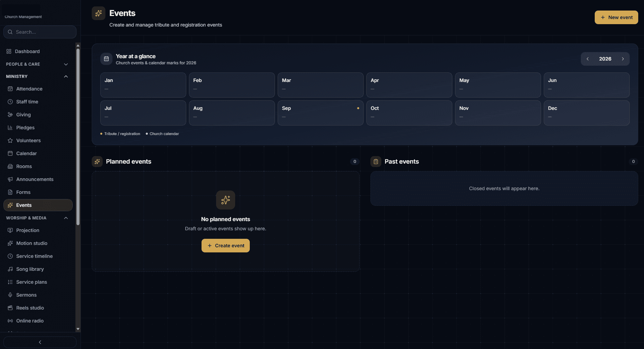Open the Sep month card
The height and width of the screenshot is (349, 644).
[320, 113]
